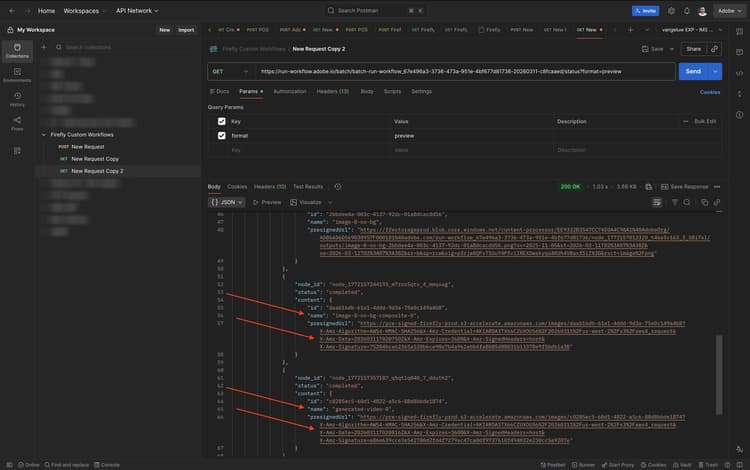The width and height of the screenshot is (750, 470).
Task: Open the comments icon in the right sidebar
Action: tap(739, 52)
